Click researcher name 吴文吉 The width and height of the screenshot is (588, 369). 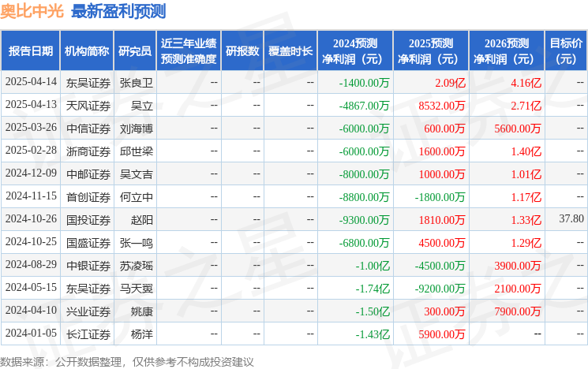click(136, 174)
